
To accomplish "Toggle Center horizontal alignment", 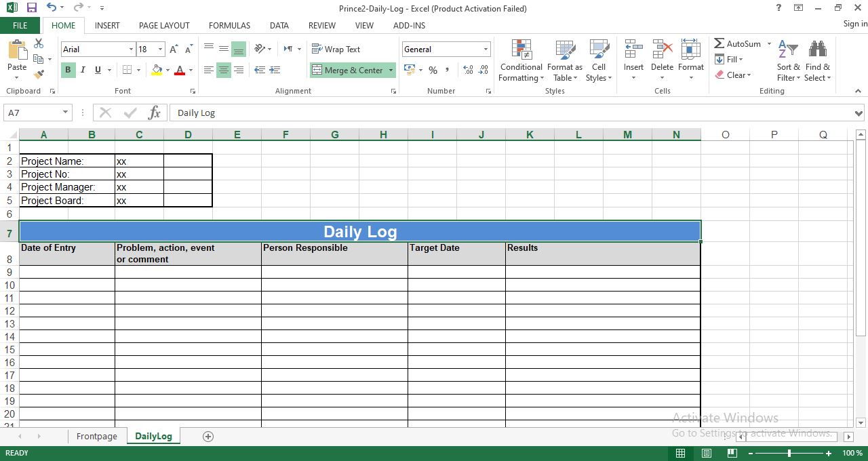I will (224, 70).
